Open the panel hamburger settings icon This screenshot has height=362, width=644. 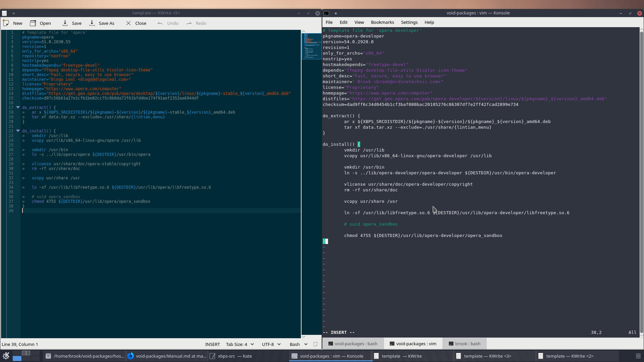[638, 356]
